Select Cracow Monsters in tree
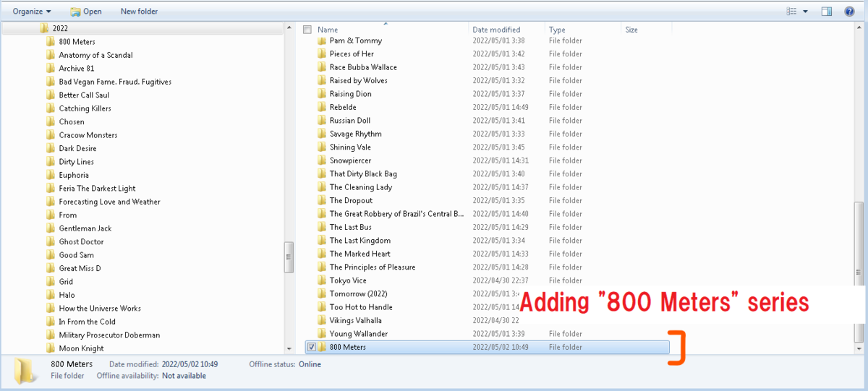This screenshot has height=391, width=868. pyautogui.click(x=88, y=135)
